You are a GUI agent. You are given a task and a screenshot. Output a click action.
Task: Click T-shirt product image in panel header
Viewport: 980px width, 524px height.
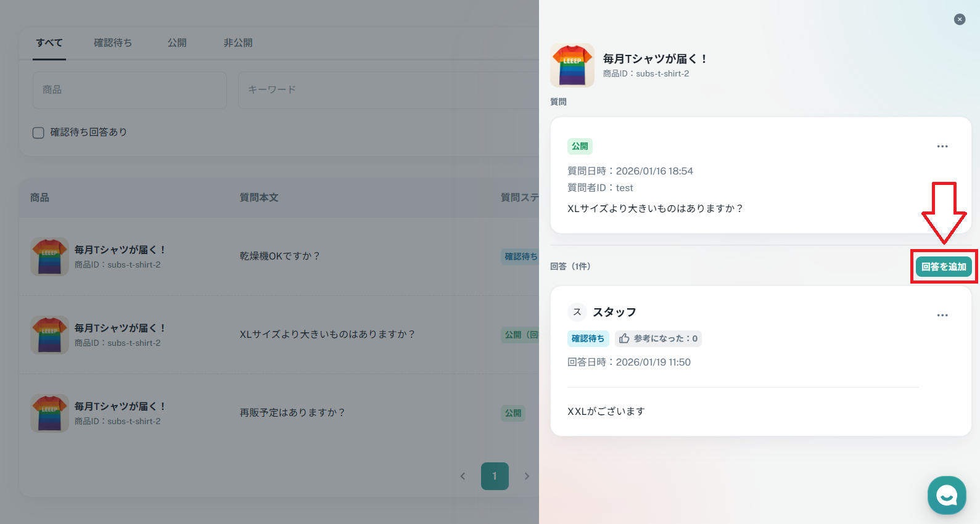pyautogui.click(x=572, y=65)
